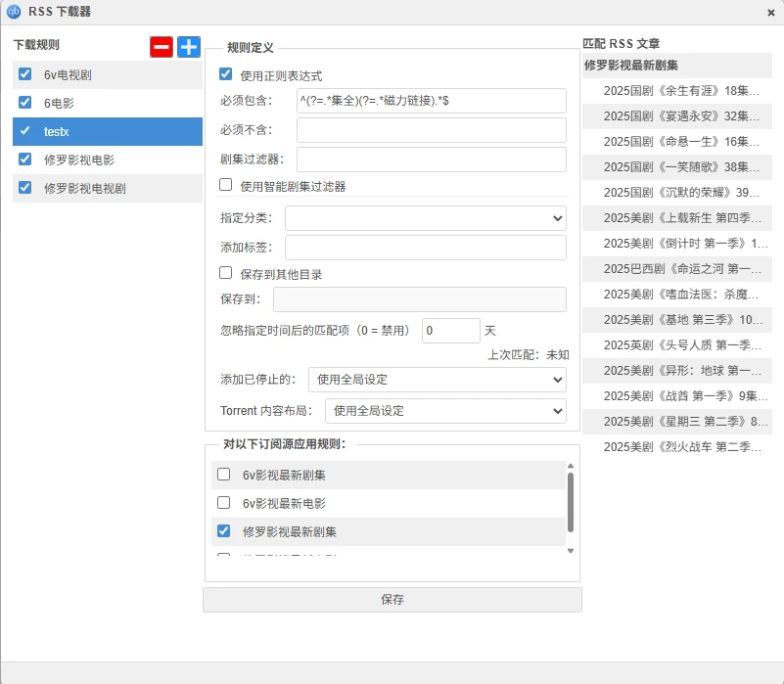784x684 pixels.
Task: Uncheck the 6v电视剧 rule checkbox
Action: (25, 74)
